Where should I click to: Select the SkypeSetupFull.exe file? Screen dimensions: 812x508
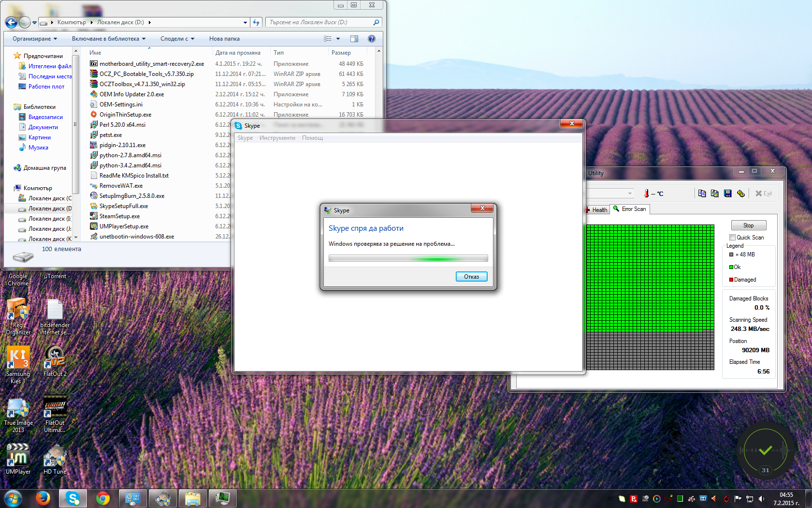click(x=124, y=206)
